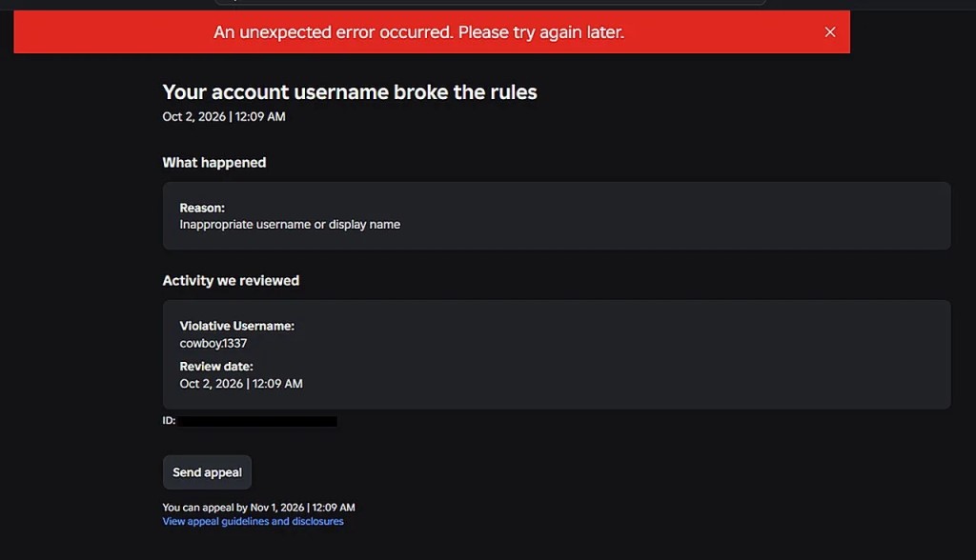The height and width of the screenshot is (560, 976).
Task: Click the 'Violative Username:' label
Action: 237,326
